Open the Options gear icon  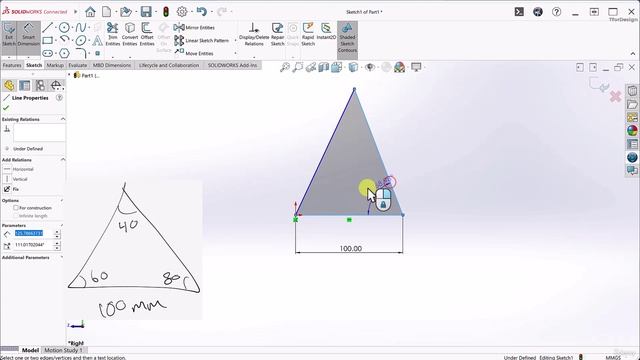pos(182,12)
